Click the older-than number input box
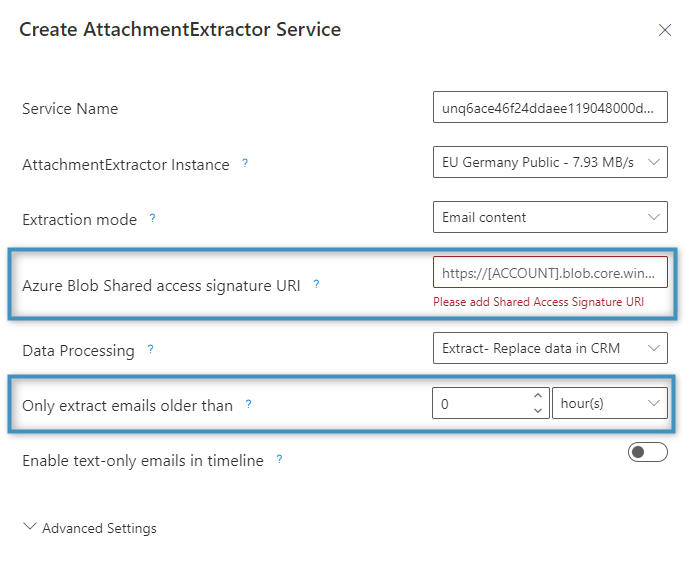The image size is (692, 586). 491,403
